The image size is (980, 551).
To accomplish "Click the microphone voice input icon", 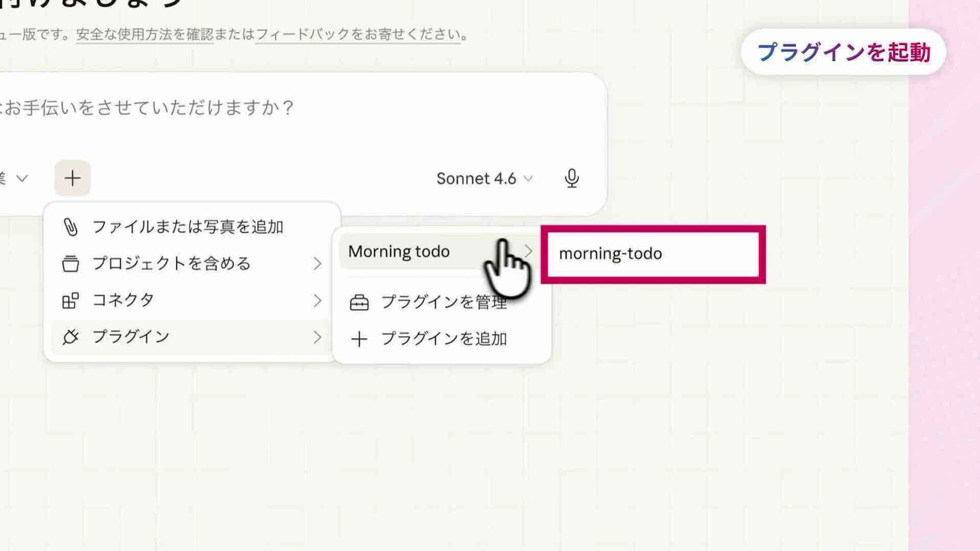I will (x=571, y=178).
